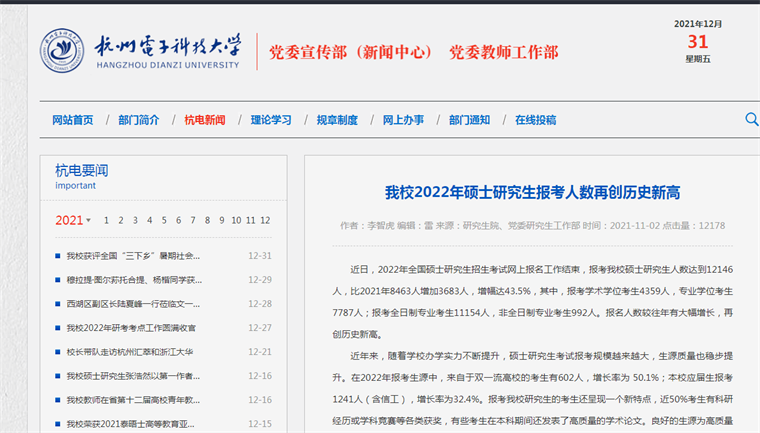Click the date 12-31 in news list
The height and width of the screenshot is (433, 760).
(x=260, y=256)
